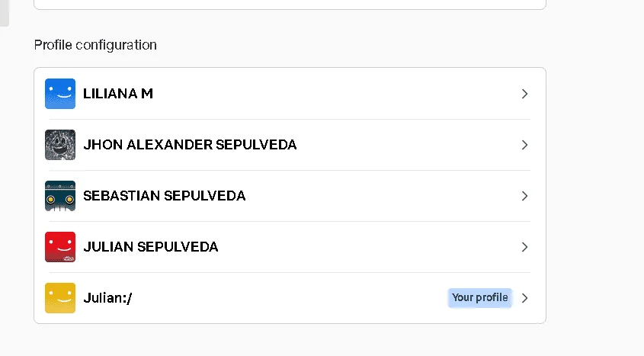This screenshot has width=644, height=356.
Task: Expand SEBASTIAN SEPULVEDA chevron arrow
Action: tap(524, 196)
